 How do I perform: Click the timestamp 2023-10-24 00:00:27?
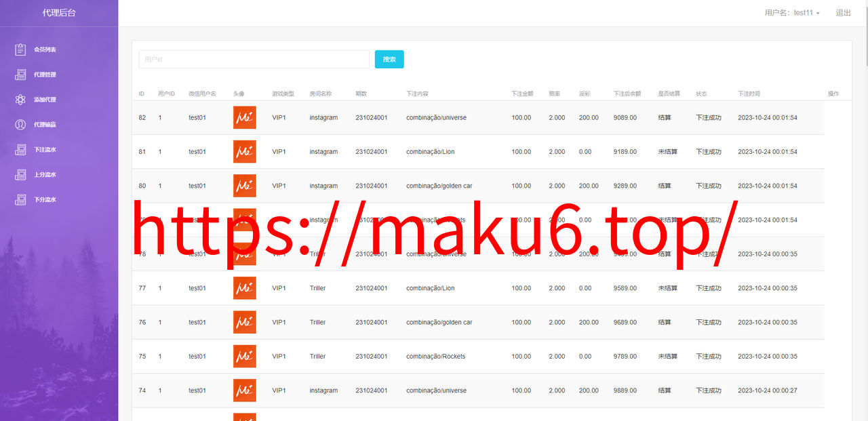click(768, 390)
